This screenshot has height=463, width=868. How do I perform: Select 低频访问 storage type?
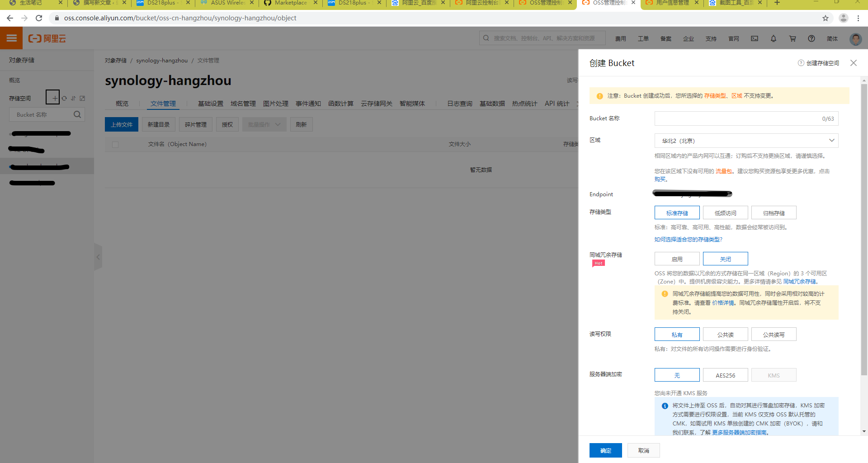[725, 213]
